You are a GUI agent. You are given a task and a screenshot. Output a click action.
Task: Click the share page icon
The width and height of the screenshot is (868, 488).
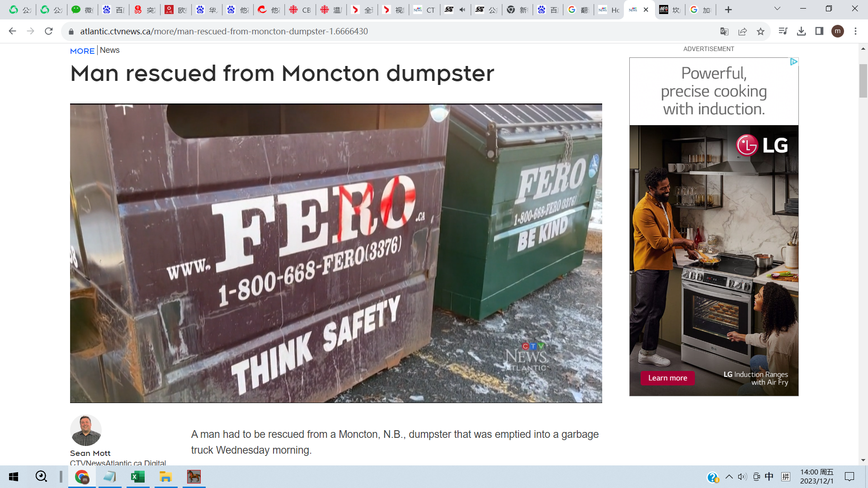tap(742, 31)
